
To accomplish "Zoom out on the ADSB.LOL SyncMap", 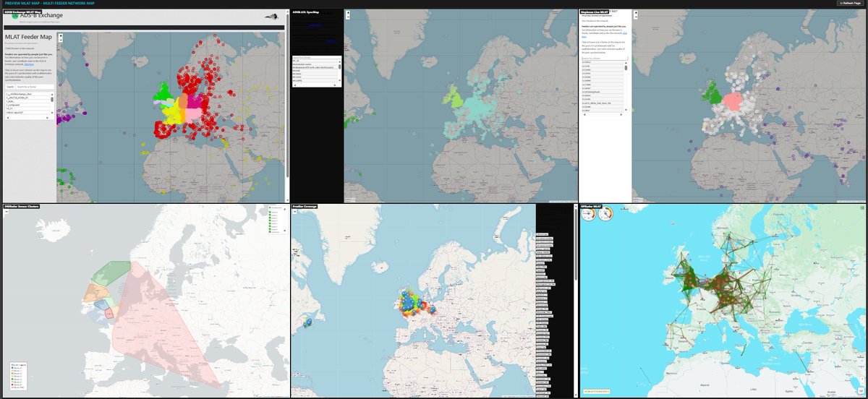I will click(x=348, y=17).
